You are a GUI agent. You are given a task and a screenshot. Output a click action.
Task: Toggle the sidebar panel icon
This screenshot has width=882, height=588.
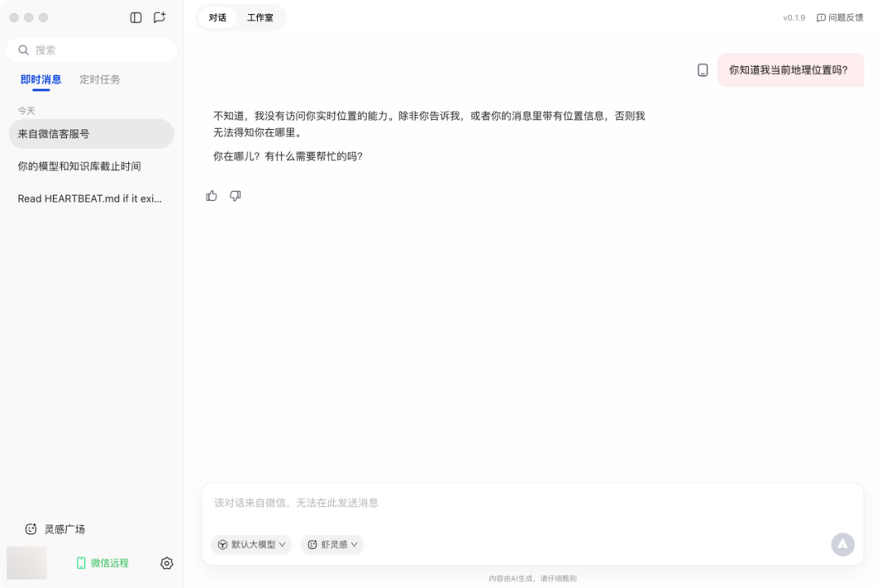pos(136,17)
